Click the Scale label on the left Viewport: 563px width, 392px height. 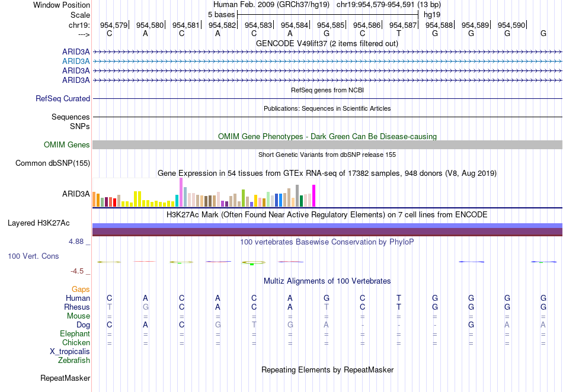click(80, 15)
